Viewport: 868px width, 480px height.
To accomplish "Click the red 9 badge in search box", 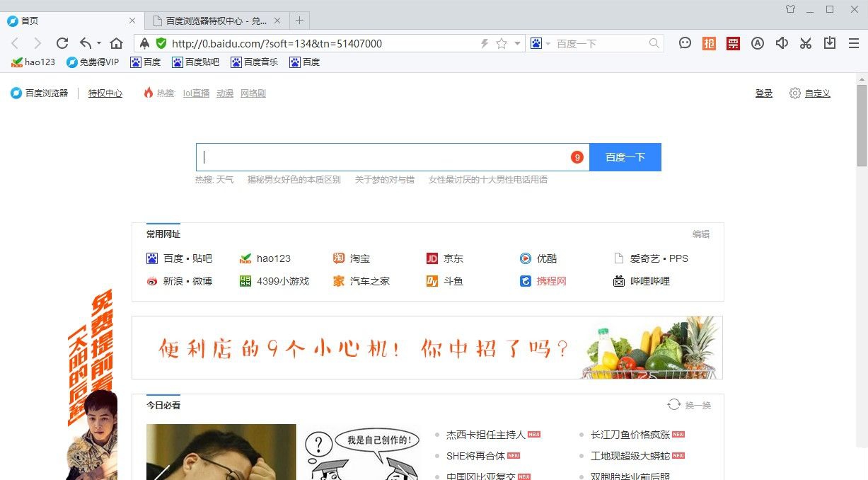I will 577,157.
